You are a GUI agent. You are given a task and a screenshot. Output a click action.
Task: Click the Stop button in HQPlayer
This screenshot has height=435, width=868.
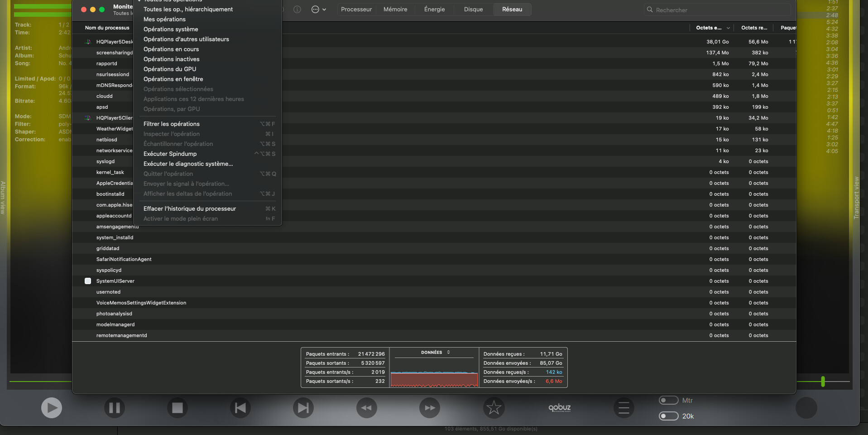(x=177, y=408)
